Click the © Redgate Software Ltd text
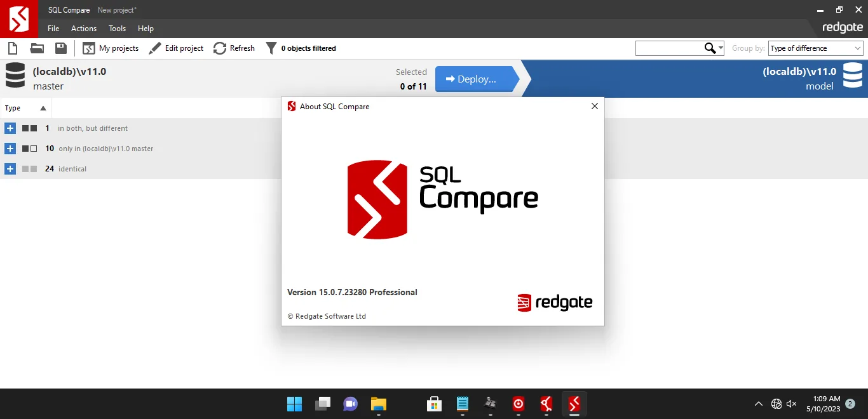The width and height of the screenshot is (868, 419). tap(327, 316)
